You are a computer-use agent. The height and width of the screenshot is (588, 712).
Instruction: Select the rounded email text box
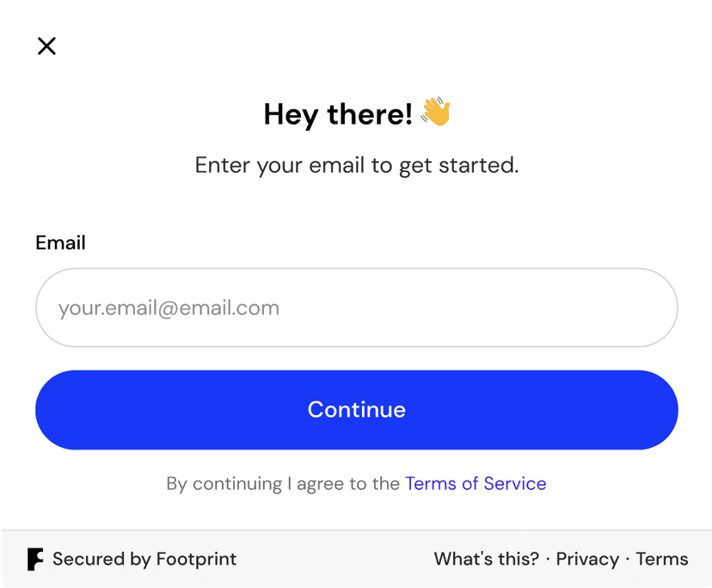pyautogui.click(x=357, y=308)
